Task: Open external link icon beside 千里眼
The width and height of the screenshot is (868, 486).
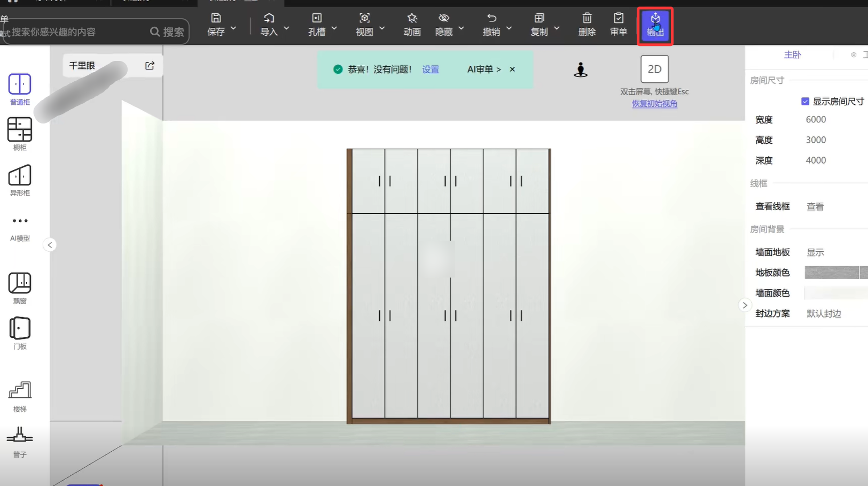Action: tap(150, 65)
